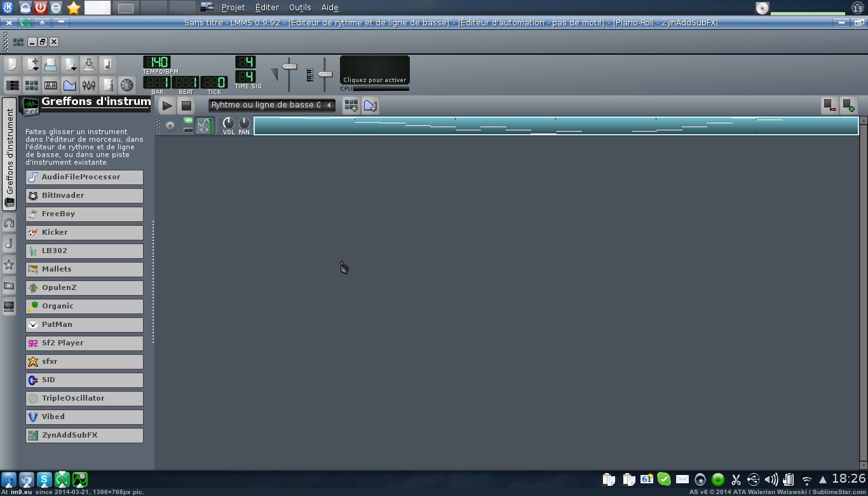Toggle the track solo LED
The width and height of the screenshot is (868, 496).
pos(188,130)
